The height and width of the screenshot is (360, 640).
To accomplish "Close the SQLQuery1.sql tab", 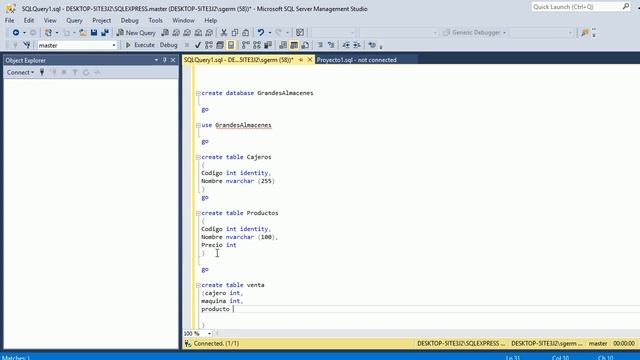I will tap(310, 60).
